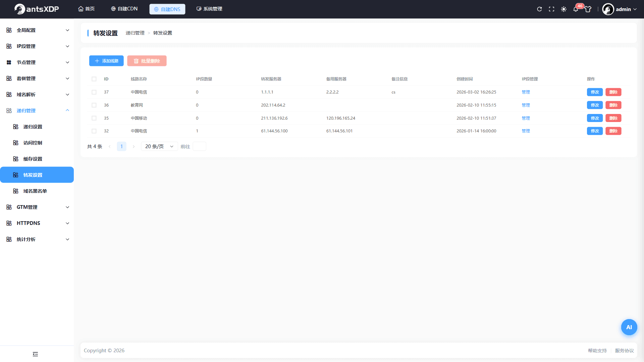Image resolution: width=644 pixels, height=362 pixels.
Task: Click the 递归设置 submenu icon
Action: coord(16,127)
